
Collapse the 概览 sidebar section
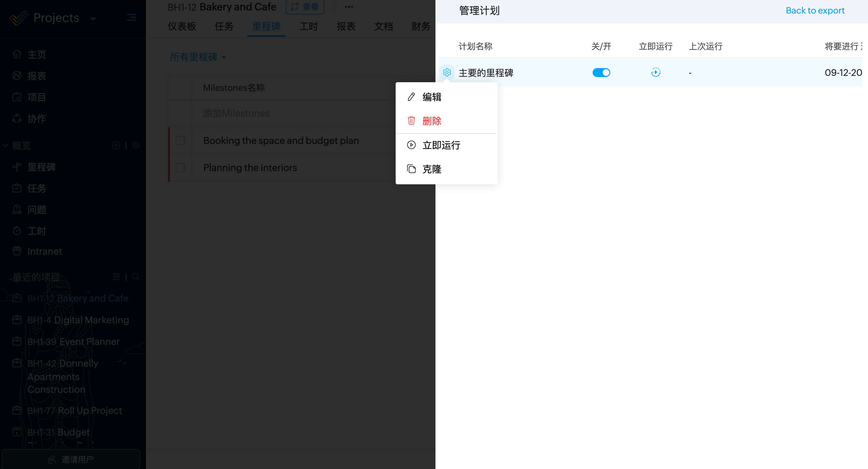tap(5, 146)
